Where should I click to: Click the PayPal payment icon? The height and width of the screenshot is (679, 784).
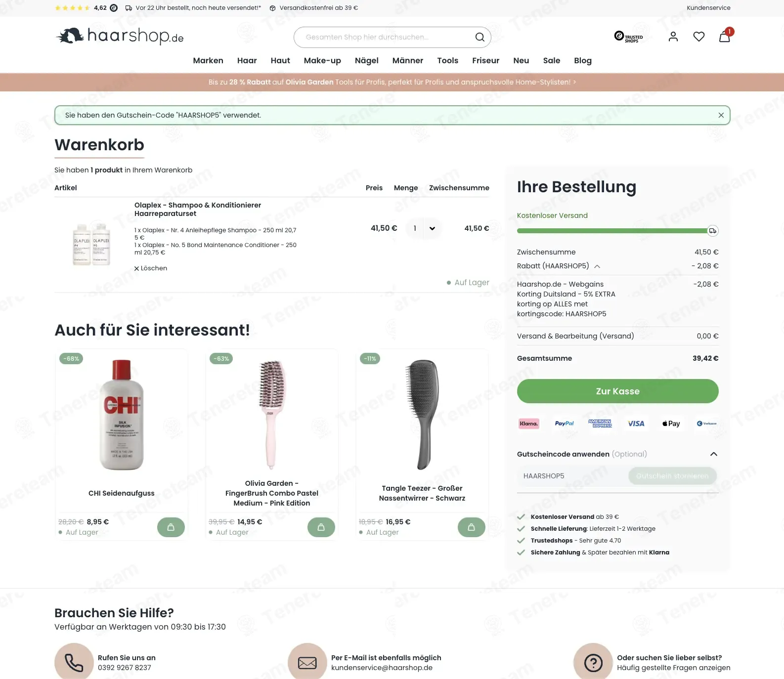pos(565,424)
